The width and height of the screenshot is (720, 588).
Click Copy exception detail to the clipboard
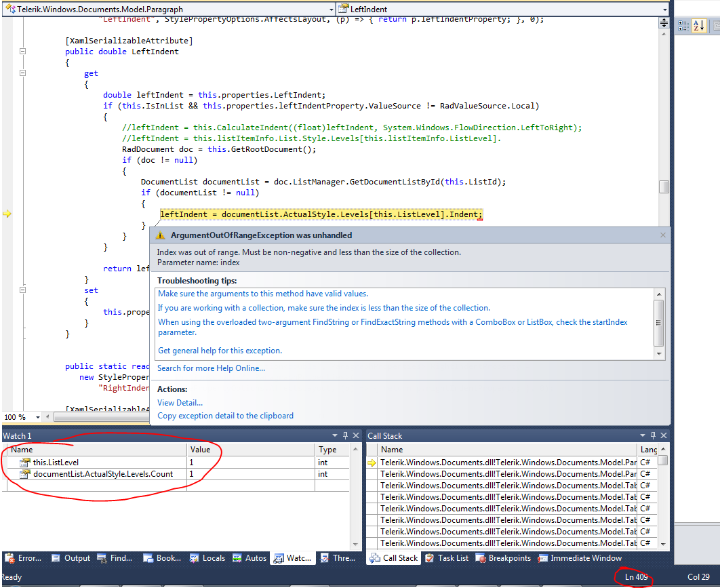click(x=225, y=416)
